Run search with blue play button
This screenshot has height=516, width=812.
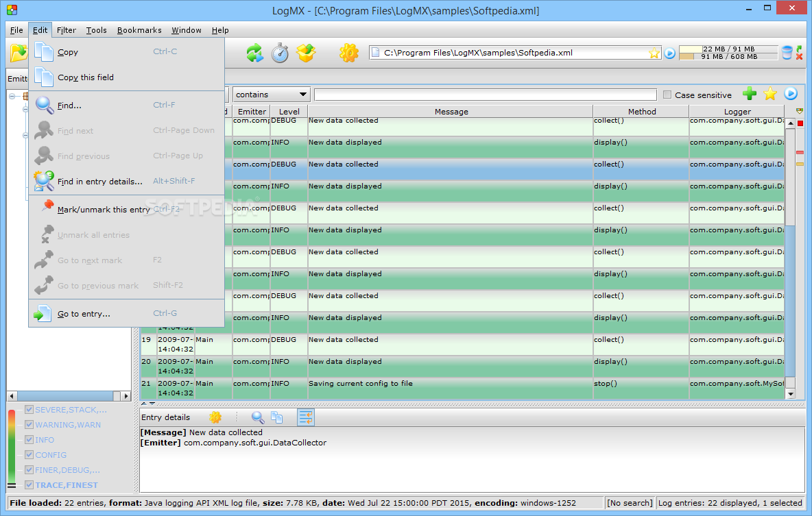tap(791, 93)
